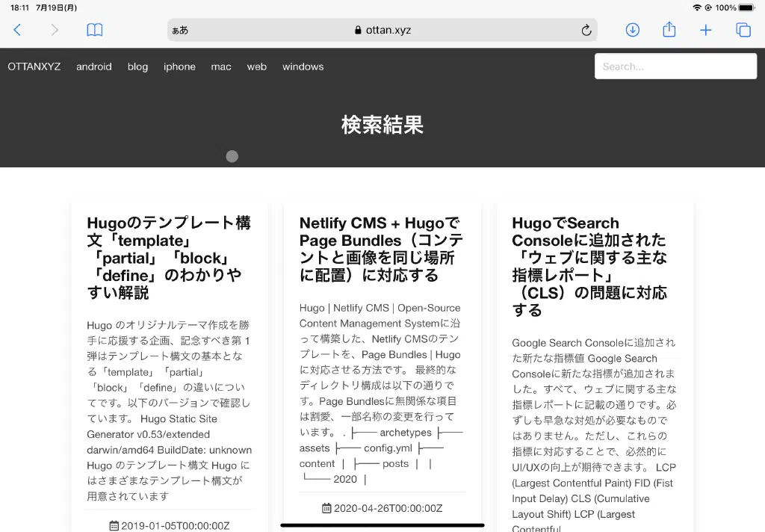This screenshot has height=532, width=765.
Task: Tap the share icon
Action: pos(669,30)
